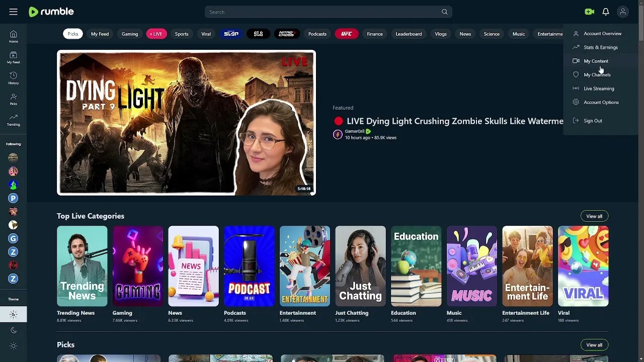This screenshot has width=644, height=362.
Task: Select the Music filter chip
Action: tap(519, 34)
